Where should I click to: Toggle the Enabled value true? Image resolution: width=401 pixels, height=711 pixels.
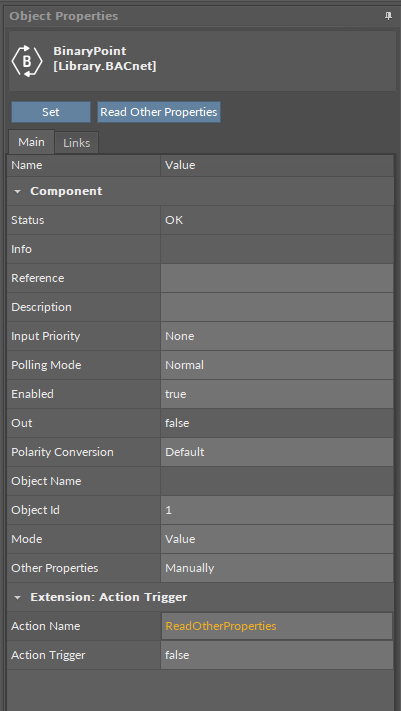(277, 394)
